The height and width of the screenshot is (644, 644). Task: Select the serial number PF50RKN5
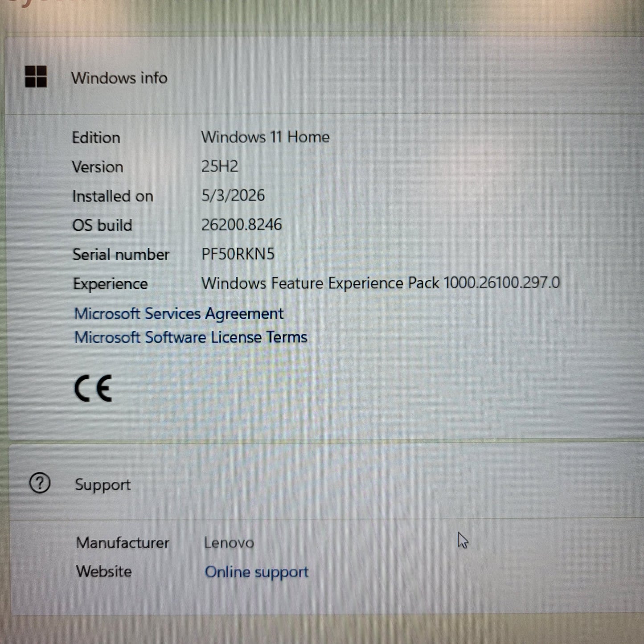(238, 254)
